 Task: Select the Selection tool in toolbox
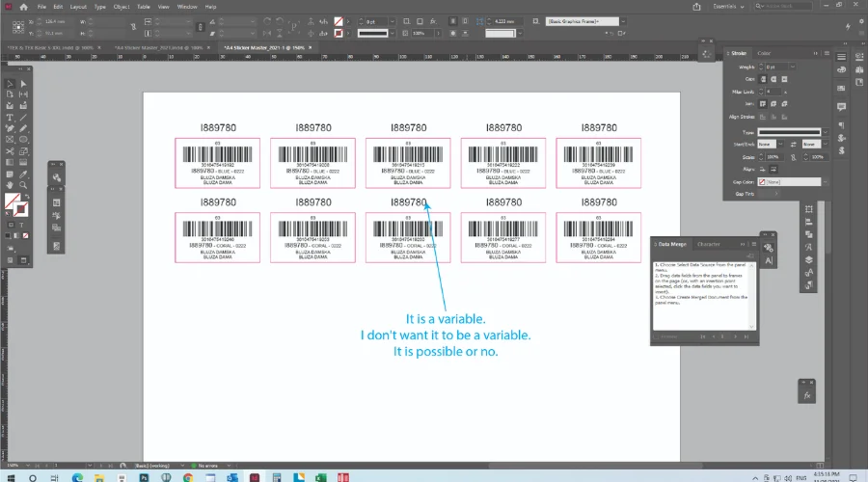click(10, 84)
